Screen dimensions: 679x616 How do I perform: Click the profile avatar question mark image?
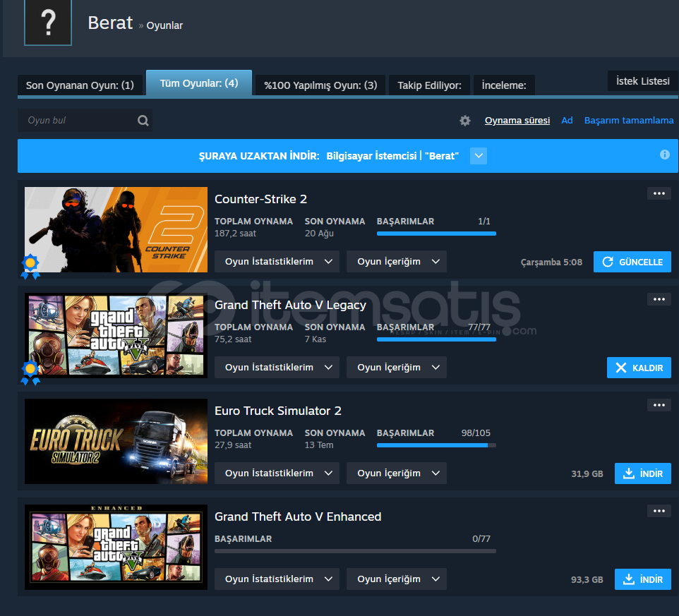tap(48, 23)
